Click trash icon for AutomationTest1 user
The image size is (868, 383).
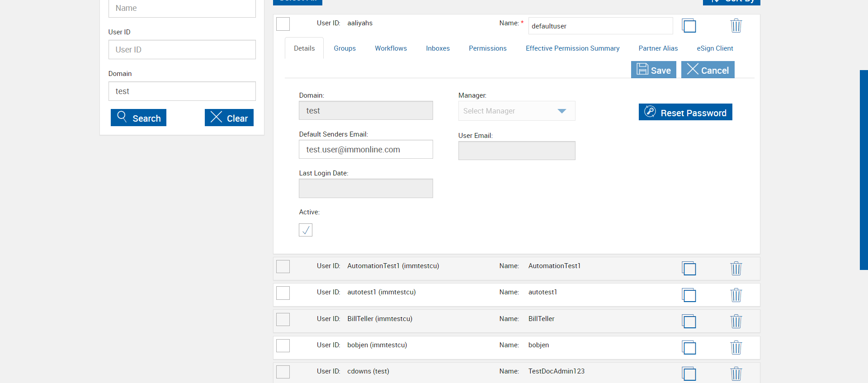tap(736, 269)
